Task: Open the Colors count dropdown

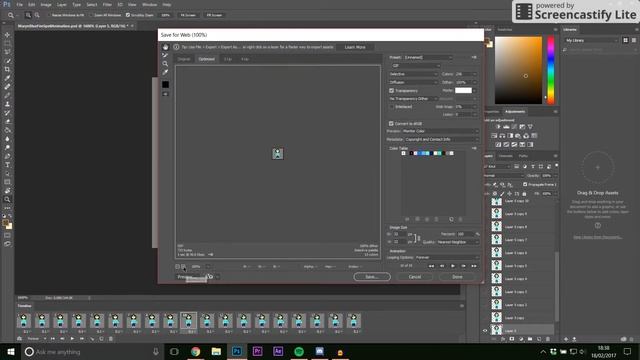Action: tap(466, 74)
